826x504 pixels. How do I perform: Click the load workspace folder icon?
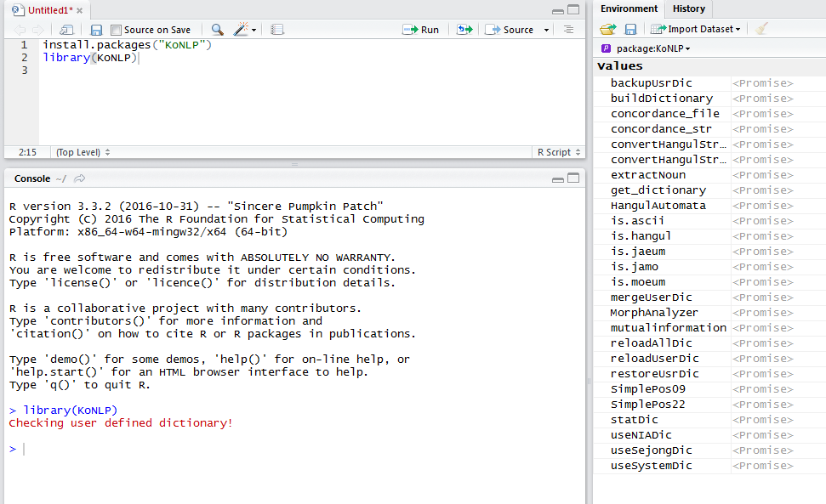[x=607, y=29]
